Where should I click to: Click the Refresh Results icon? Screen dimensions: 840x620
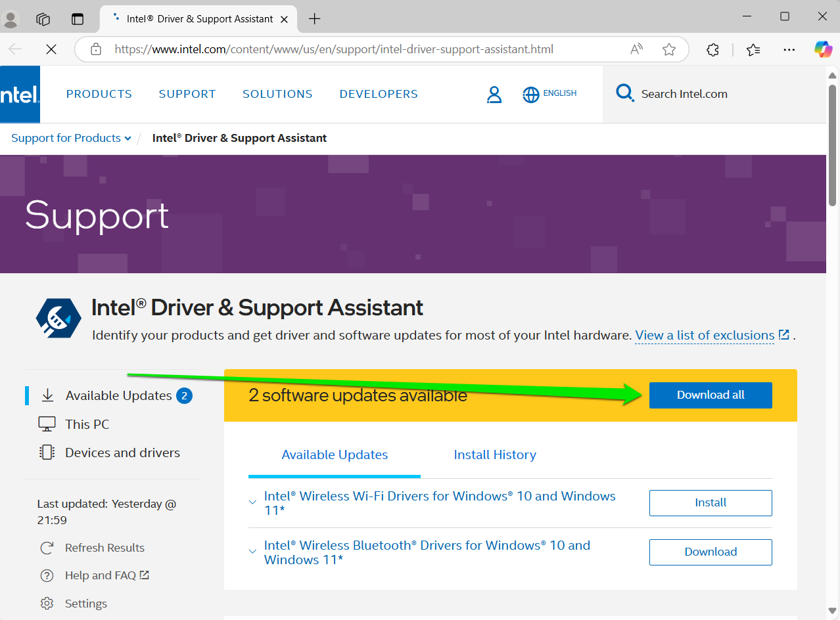(47, 548)
